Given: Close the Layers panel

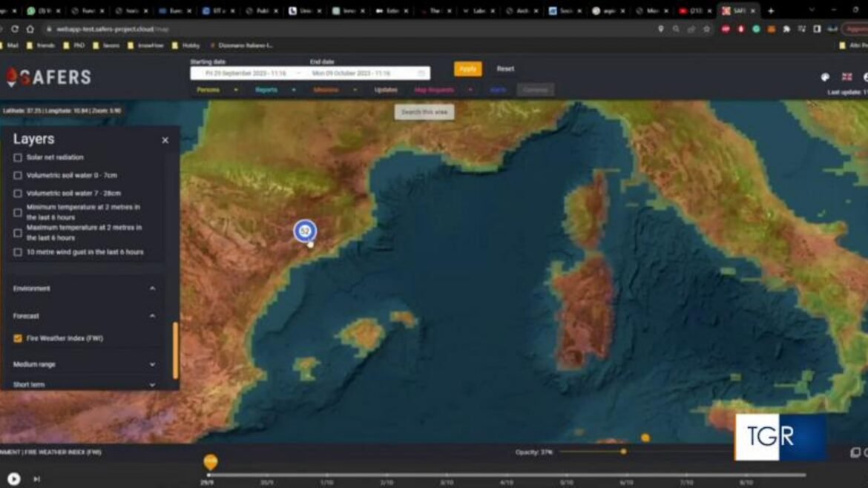Looking at the screenshot, I should (x=165, y=140).
